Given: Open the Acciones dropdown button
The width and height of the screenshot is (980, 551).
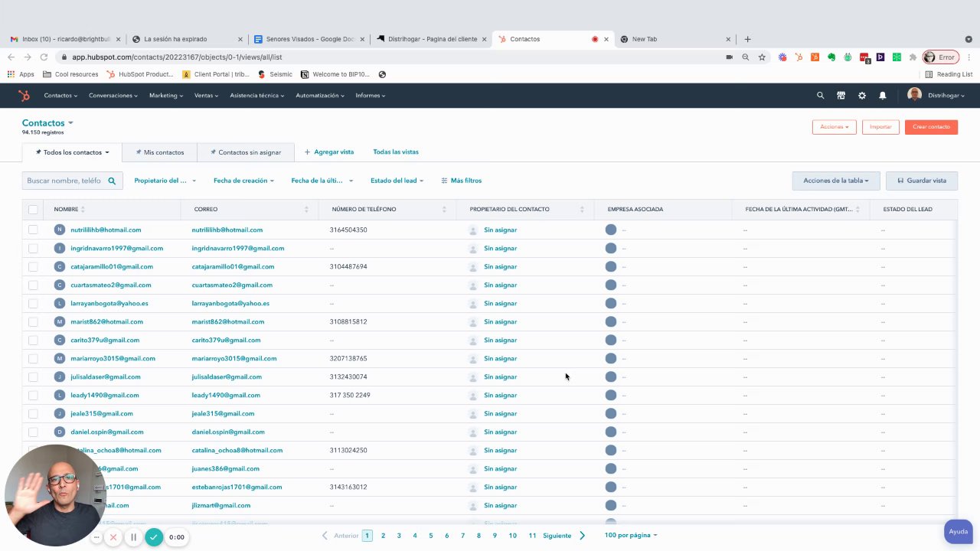Looking at the screenshot, I should coord(834,127).
